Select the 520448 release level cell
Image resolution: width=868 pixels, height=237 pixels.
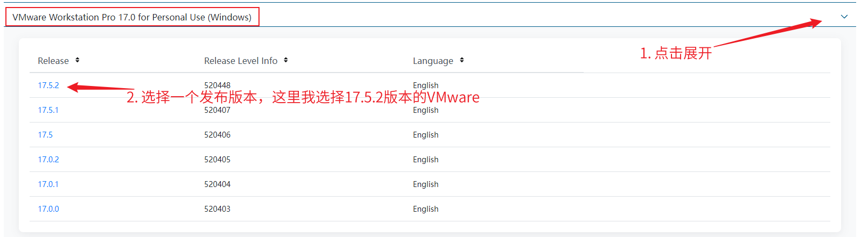tap(217, 85)
